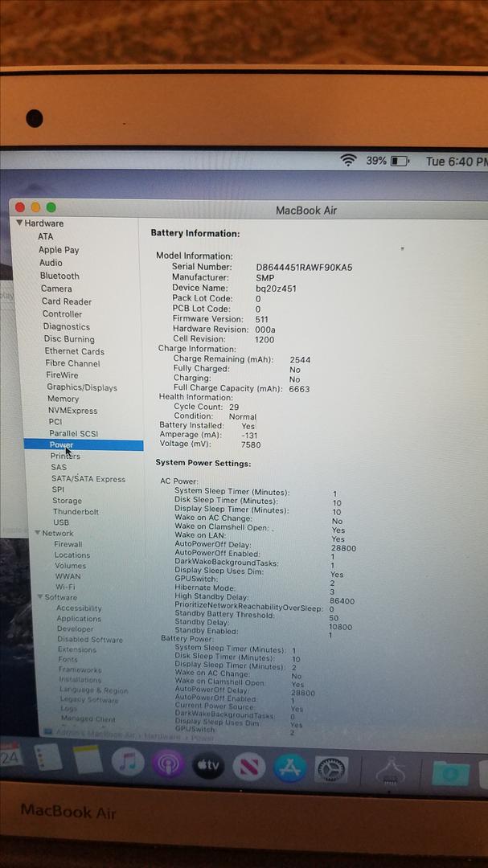Select PCI in the sidebar
This screenshot has width=488, height=868.
point(55,421)
